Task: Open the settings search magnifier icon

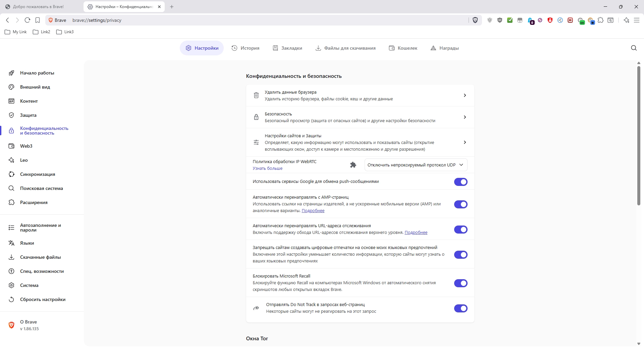Action: (x=634, y=48)
